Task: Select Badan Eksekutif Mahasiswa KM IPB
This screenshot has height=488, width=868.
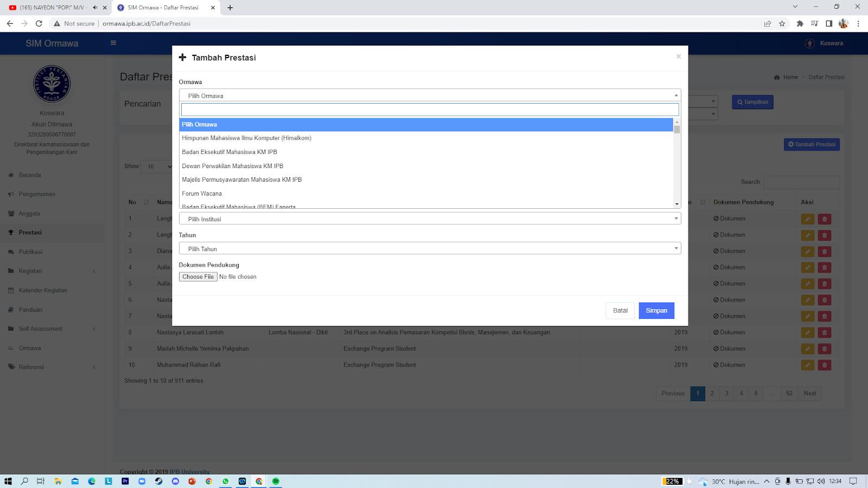Action: point(426,152)
